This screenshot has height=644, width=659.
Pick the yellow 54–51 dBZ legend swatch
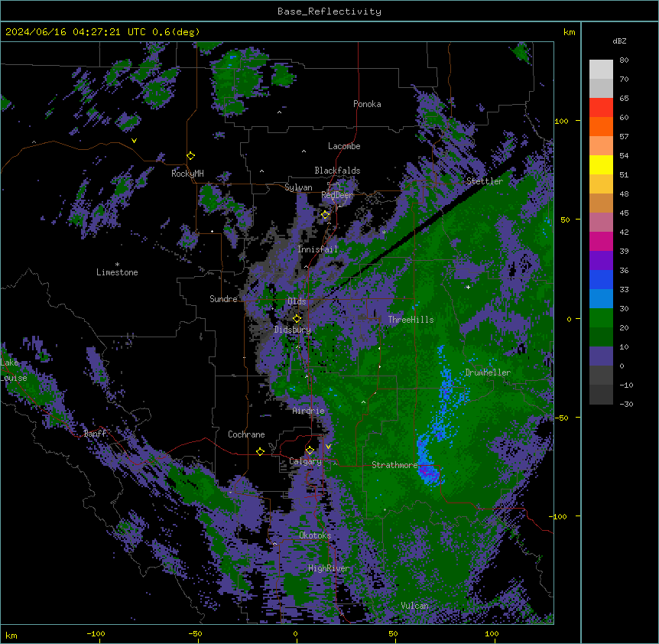(601, 164)
